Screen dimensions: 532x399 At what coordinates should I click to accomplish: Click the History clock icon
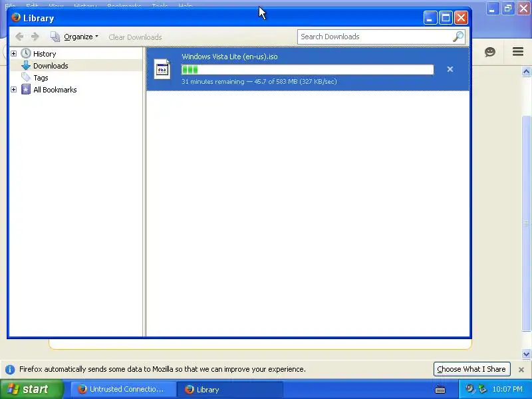click(26, 53)
